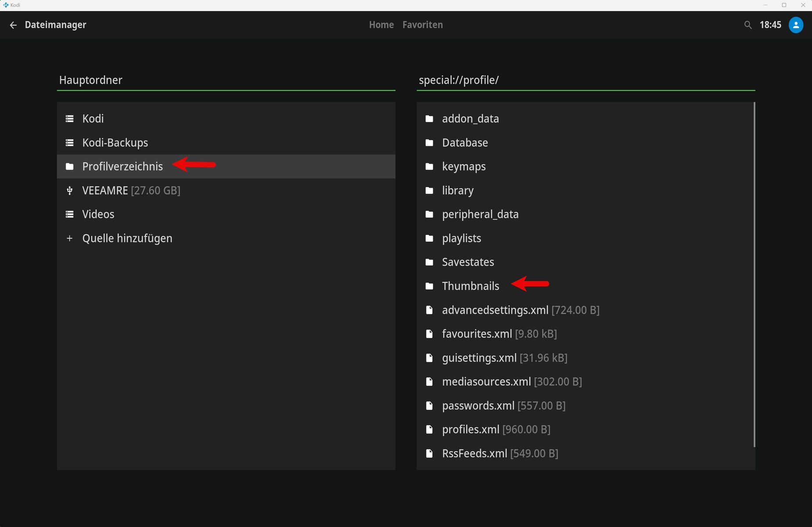Click the addon_data folder icon
The width and height of the screenshot is (812, 527).
pos(429,119)
